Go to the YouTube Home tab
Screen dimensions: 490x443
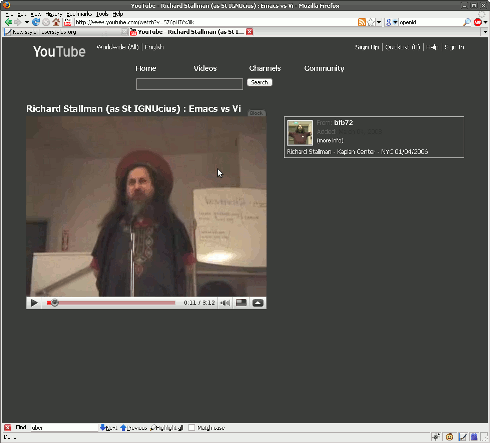(x=146, y=68)
